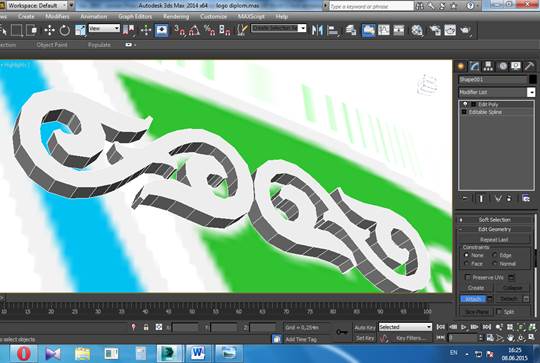540x363 pixels.
Task: Switch to Create command panel
Action: [461, 66]
